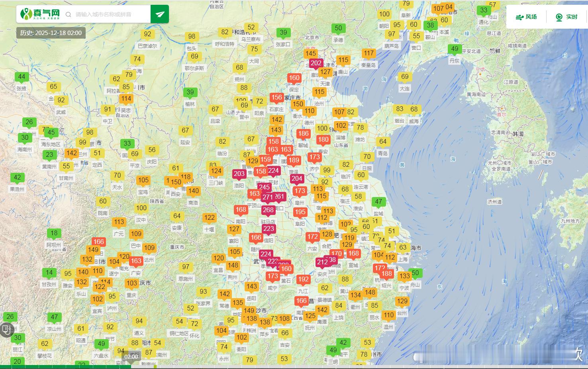Click the 北京市 map label

click(x=312, y=37)
